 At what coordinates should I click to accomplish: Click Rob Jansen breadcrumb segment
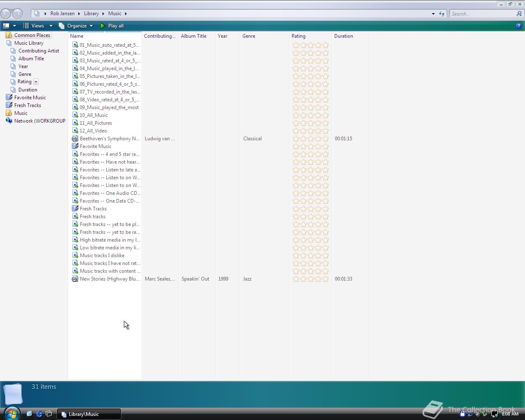62,14
